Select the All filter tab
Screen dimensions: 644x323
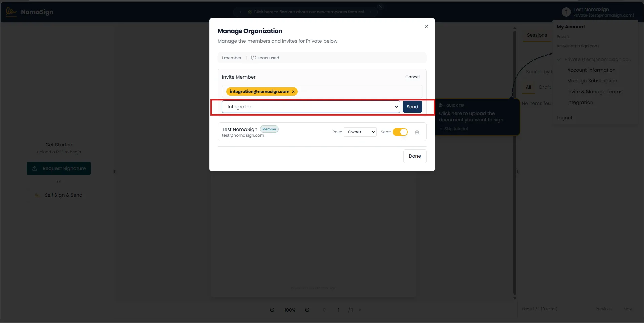coord(528,87)
